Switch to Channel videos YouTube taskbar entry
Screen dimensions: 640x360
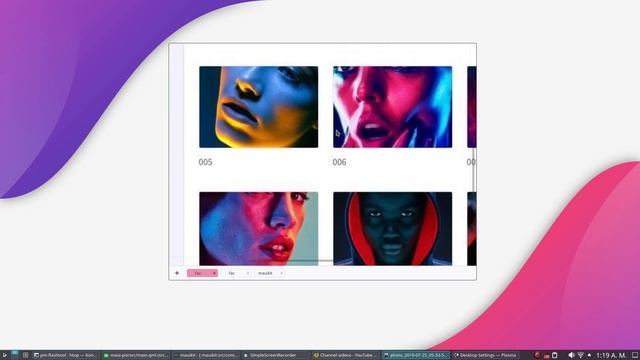(x=346, y=355)
